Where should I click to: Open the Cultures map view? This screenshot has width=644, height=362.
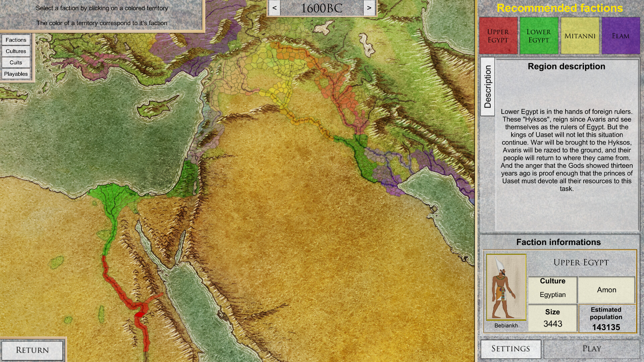click(x=16, y=51)
